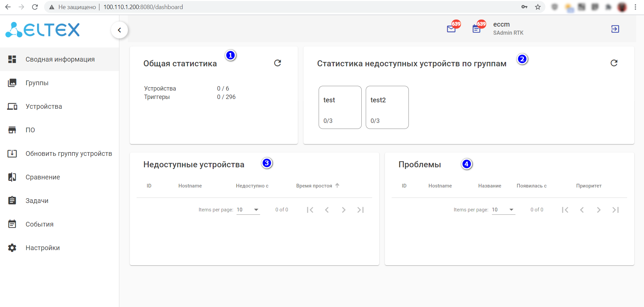Open Настройки menu item
This screenshot has width=644, height=307.
click(60, 248)
